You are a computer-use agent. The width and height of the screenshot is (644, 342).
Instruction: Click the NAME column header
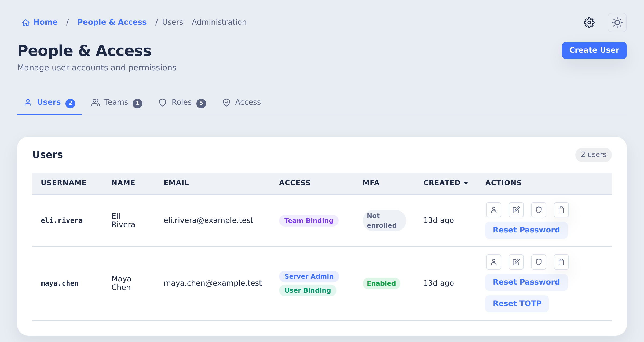123,183
